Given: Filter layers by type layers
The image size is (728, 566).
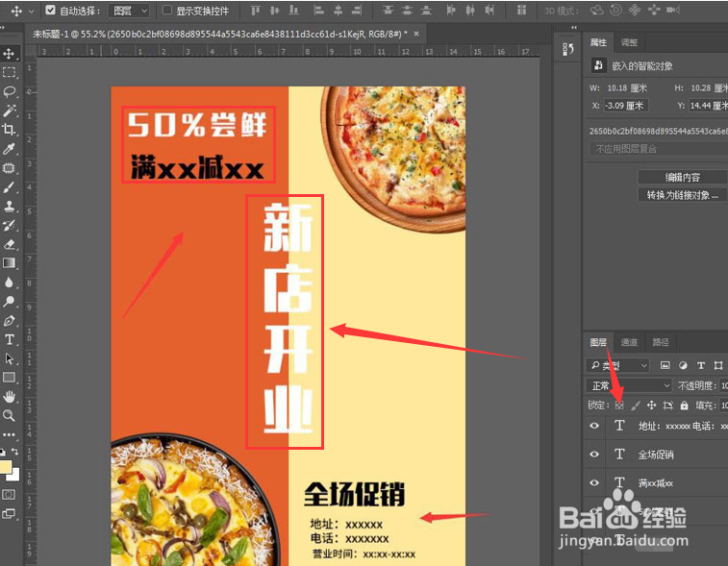Looking at the screenshot, I should (x=701, y=365).
